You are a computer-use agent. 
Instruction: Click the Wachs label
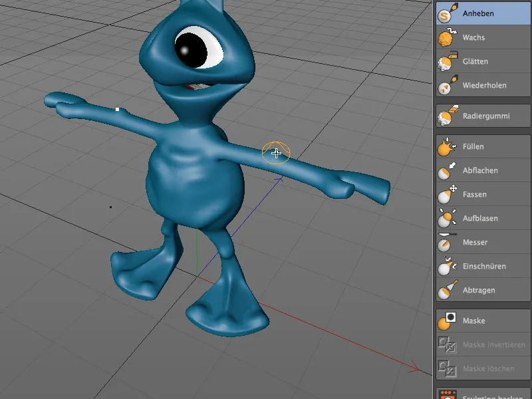coord(473,37)
